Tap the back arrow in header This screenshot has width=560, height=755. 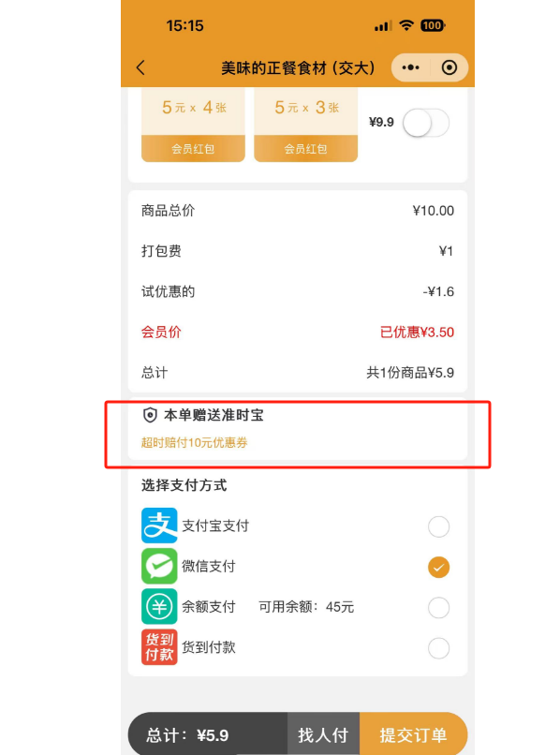140,67
